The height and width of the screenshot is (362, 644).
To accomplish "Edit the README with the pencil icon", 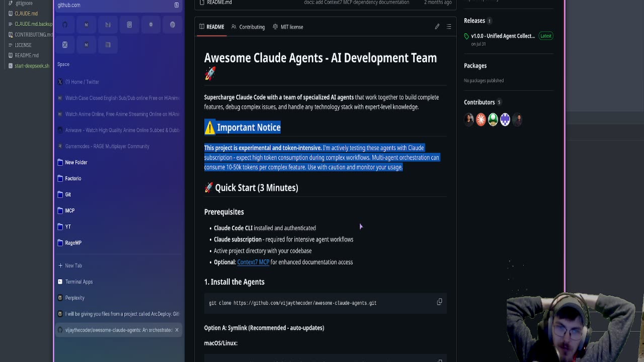I will click(x=437, y=27).
